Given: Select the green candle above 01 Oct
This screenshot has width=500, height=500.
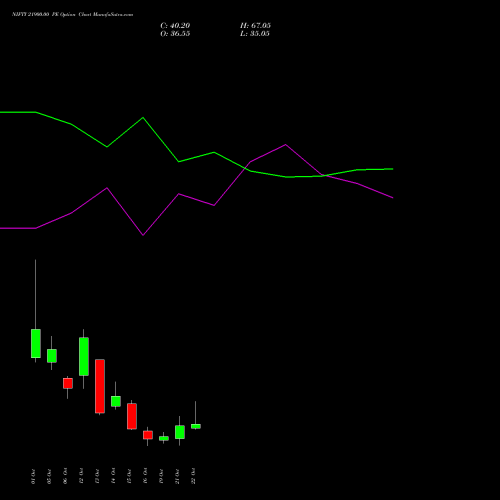Looking at the screenshot, I should (x=36, y=343).
